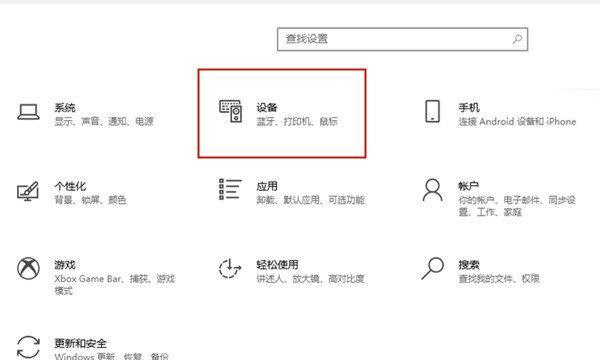This screenshot has width=600, height=360.
Task: Go to 个性化 settings heading
Action: (x=70, y=186)
